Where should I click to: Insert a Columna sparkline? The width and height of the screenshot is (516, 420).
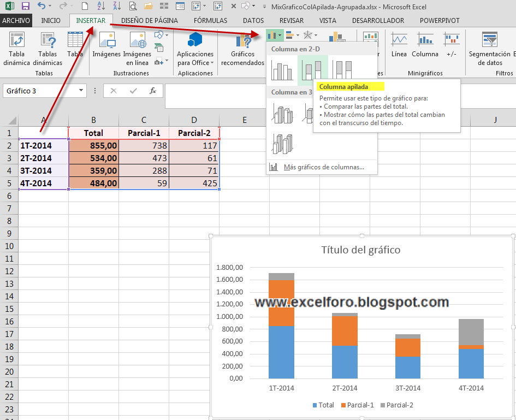[x=425, y=45]
